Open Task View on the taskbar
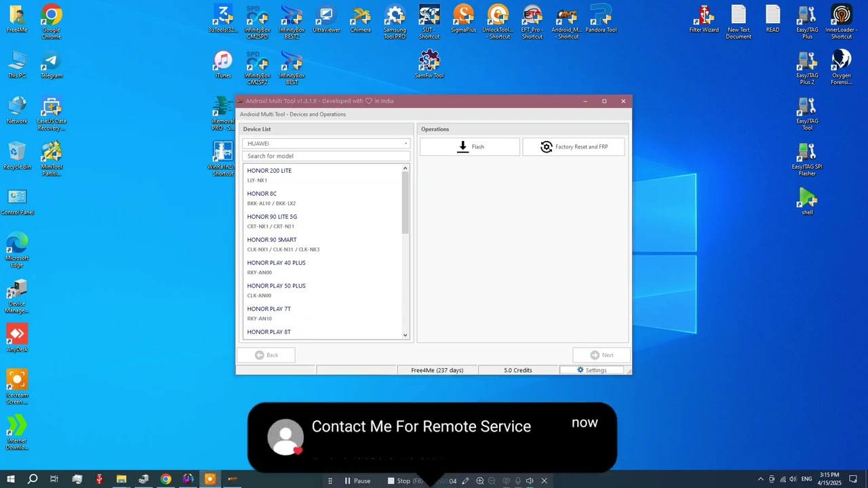This screenshot has height=488, width=868. click(54, 480)
